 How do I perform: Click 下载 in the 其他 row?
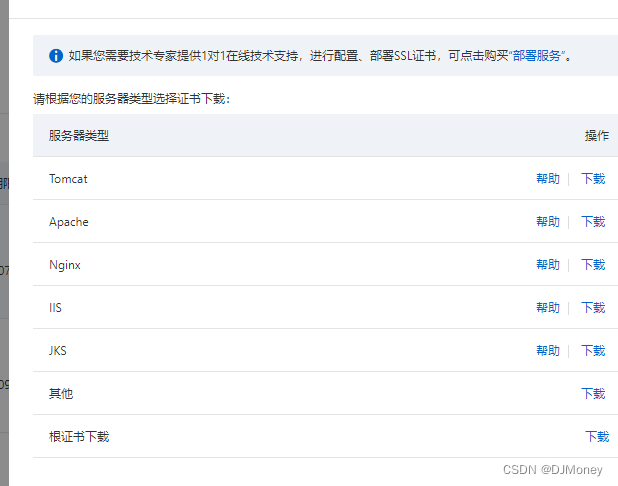click(593, 393)
